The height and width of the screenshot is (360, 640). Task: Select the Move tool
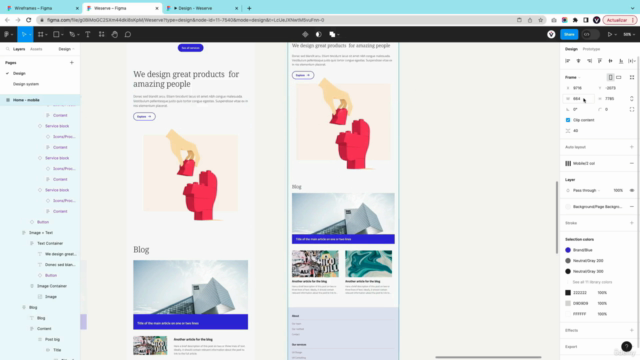click(24, 34)
